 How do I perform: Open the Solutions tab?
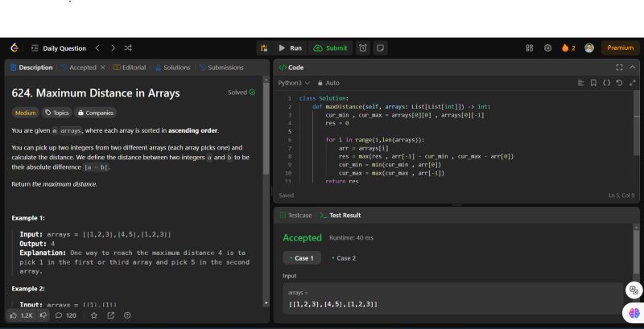(x=172, y=68)
